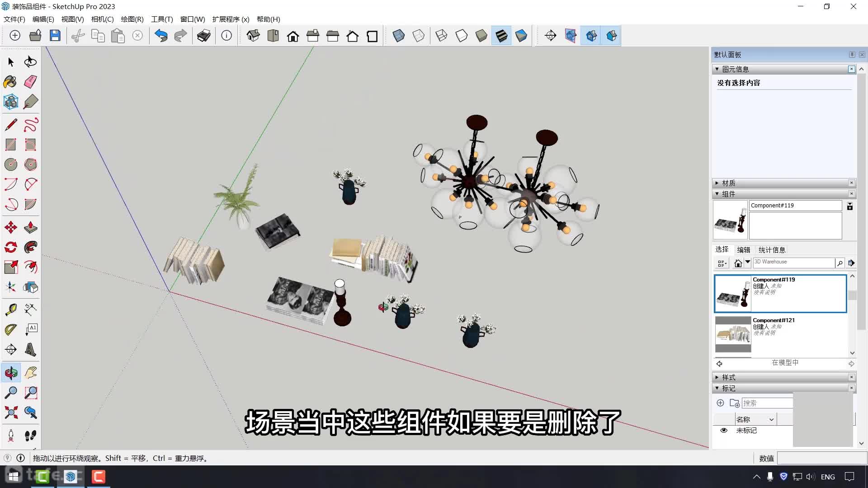Open the component list view options dropdown
868x488 pixels.
tap(722, 263)
